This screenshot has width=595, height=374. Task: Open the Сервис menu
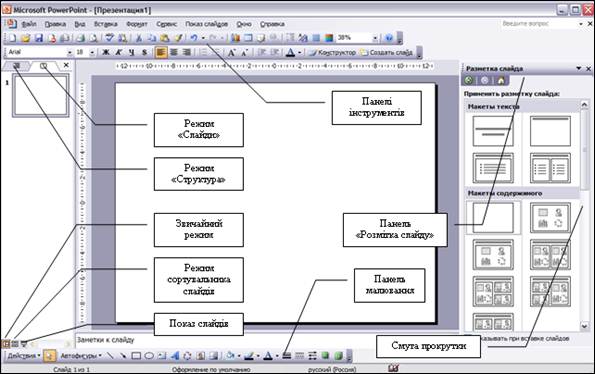point(167,24)
